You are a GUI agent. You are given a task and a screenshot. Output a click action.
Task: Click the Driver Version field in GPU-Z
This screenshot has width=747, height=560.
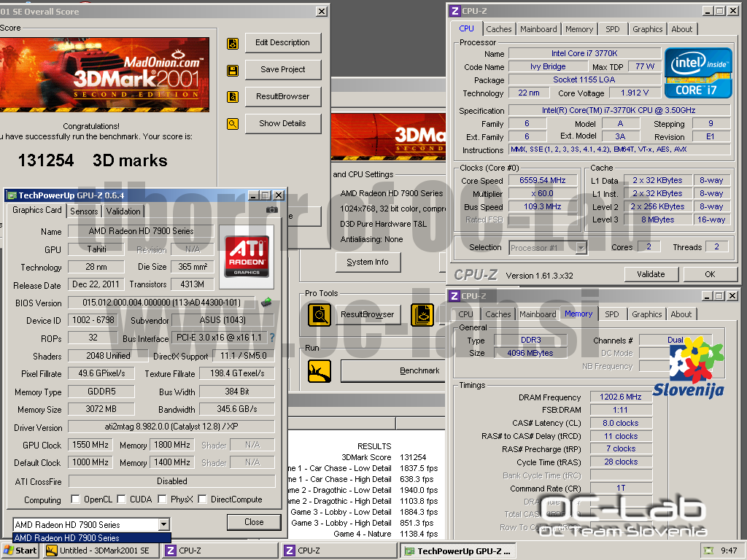click(171, 427)
